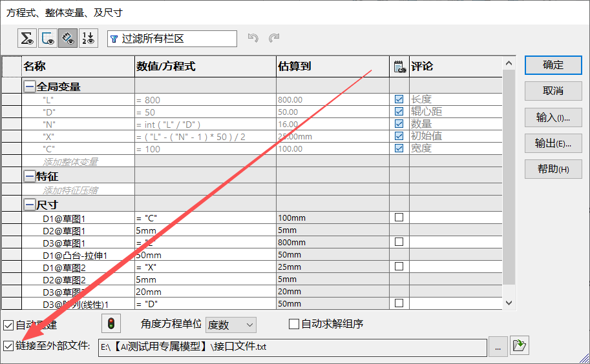Image resolution: width=590 pixels, height=364 pixels.
Task: Switch to Ordered View icon
Action: 89,38
